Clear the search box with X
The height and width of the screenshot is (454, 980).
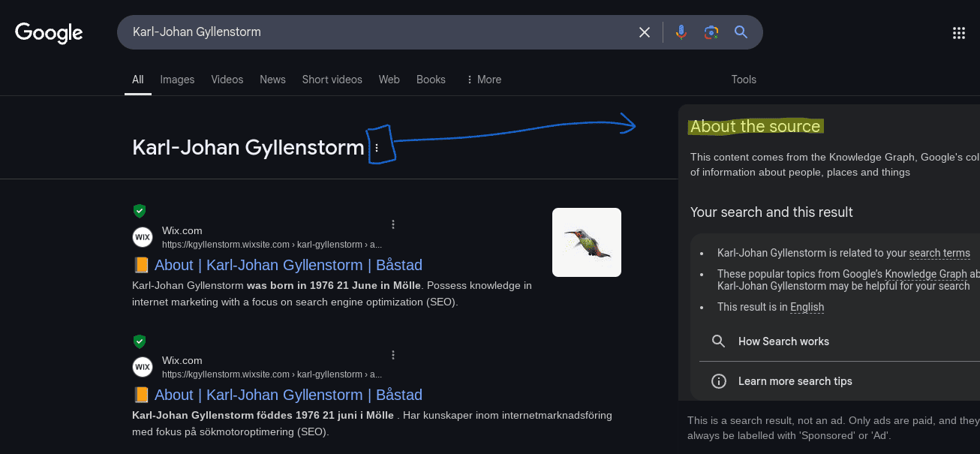tap(645, 32)
